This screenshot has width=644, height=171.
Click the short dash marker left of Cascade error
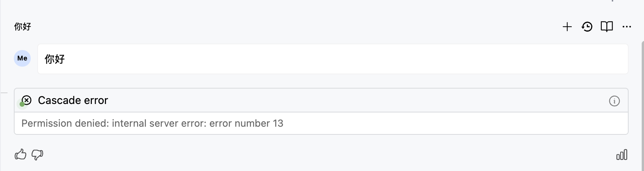click(x=4, y=93)
